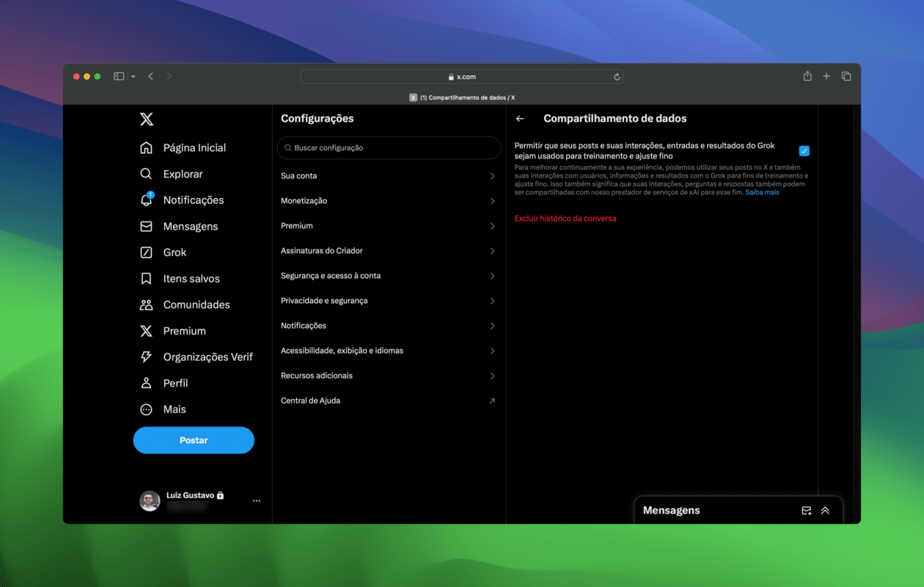The width and height of the screenshot is (924, 587).
Task: Click the Safari share icon
Action: pos(807,76)
